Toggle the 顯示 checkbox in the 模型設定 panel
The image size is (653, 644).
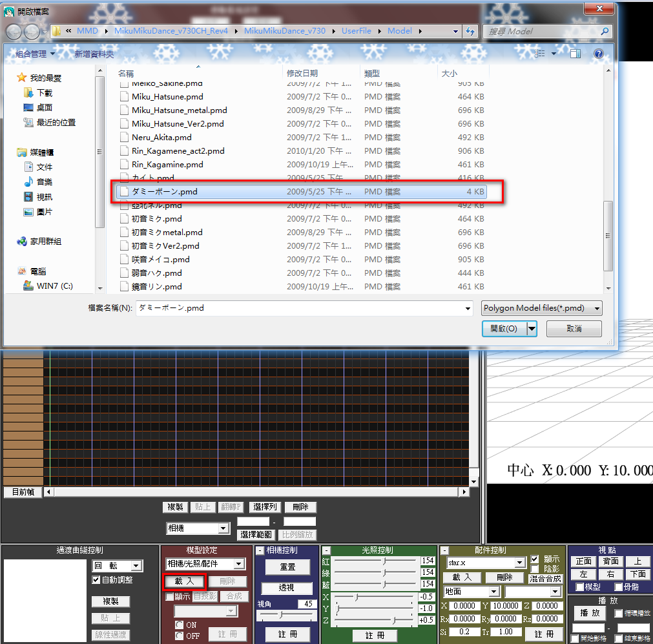click(169, 597)
